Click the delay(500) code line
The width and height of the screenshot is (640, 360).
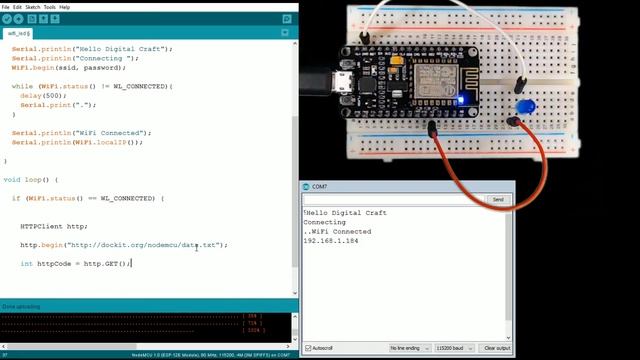[43, 96]
